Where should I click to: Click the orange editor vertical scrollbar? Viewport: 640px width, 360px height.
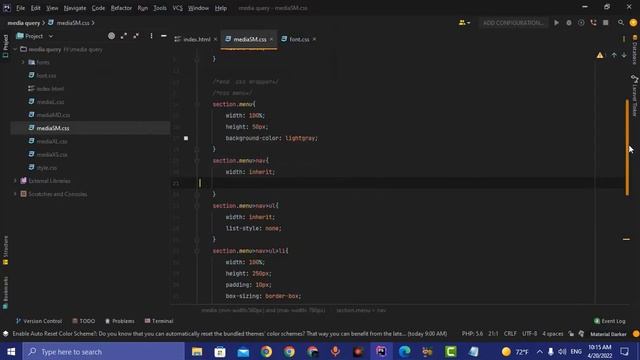(x=627, y=147)
